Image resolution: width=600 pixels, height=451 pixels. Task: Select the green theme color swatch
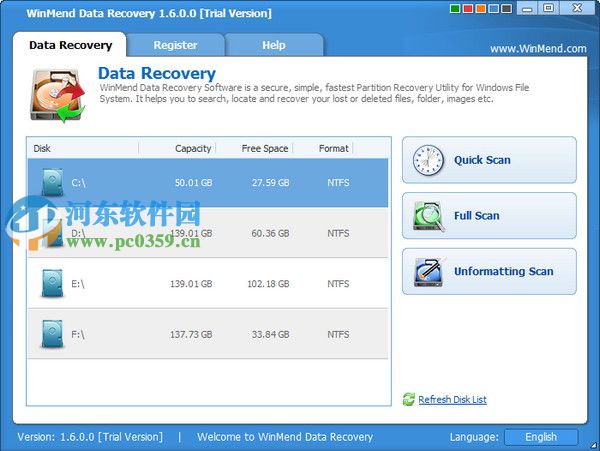coord(455,8)
